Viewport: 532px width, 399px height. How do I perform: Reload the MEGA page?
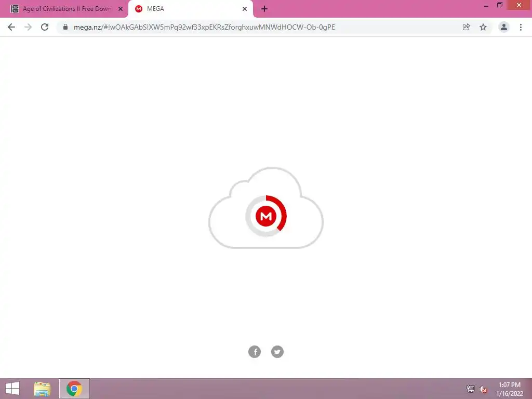45,27
